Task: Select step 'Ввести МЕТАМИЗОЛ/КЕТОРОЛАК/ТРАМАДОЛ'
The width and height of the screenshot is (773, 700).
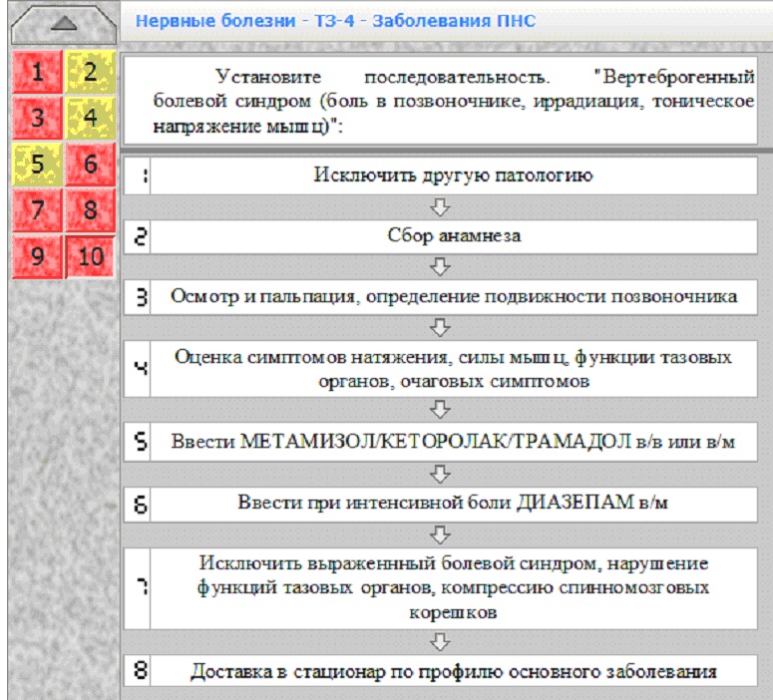Action: (440, 442)
